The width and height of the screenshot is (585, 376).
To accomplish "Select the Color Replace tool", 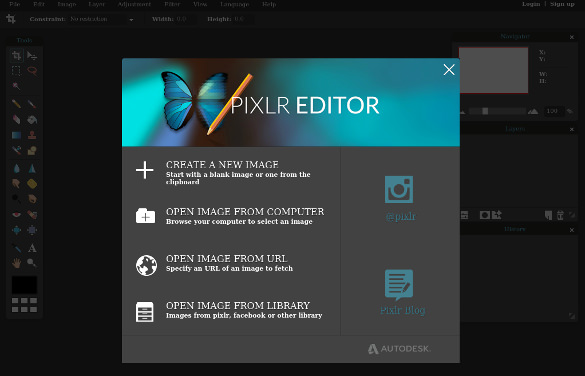I will point(16,150).
